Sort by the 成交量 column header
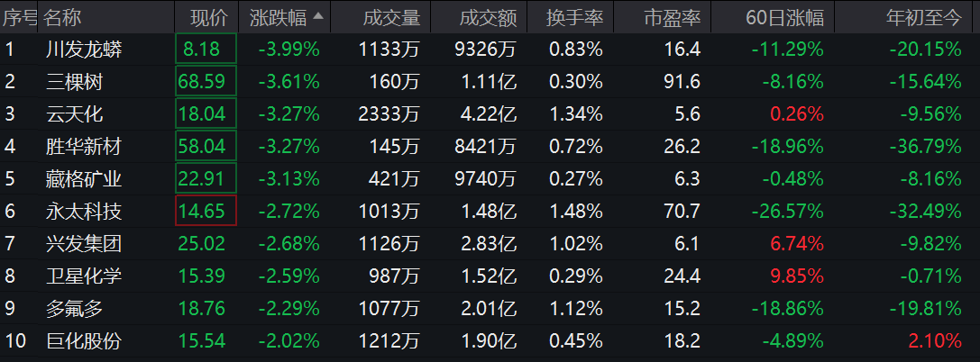 tap(392, 17)
